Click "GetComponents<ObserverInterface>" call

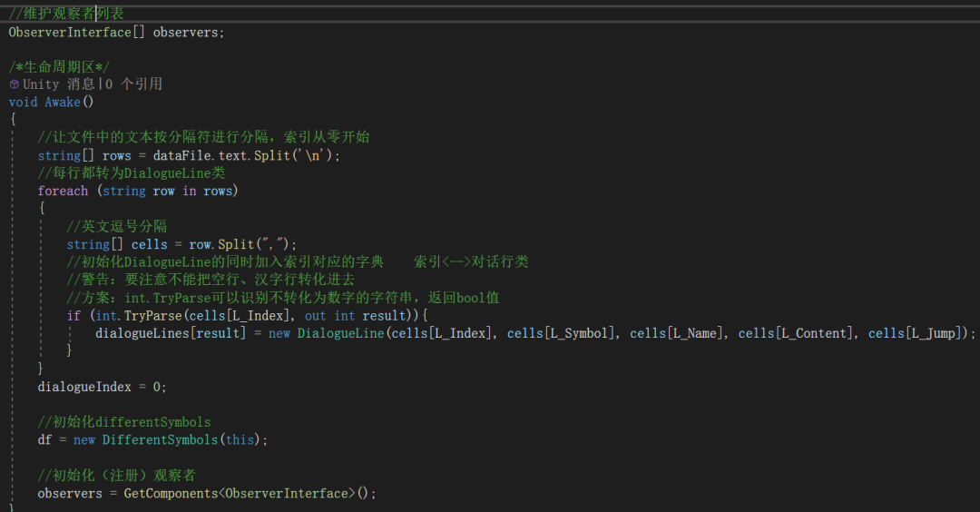click(240, 494)
